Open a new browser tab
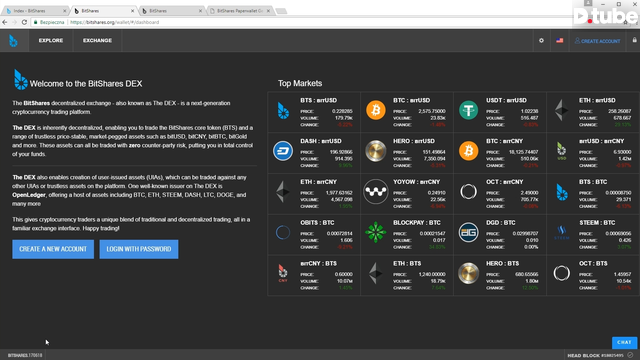640x360 pixels. (x=281, y=11)
